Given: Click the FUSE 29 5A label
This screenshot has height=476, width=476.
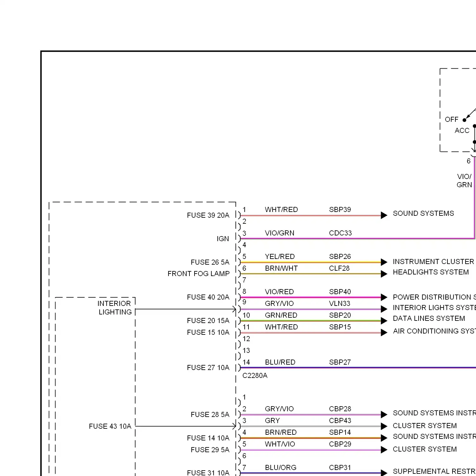Looking at the screenshot, I should tap(210, 450).
